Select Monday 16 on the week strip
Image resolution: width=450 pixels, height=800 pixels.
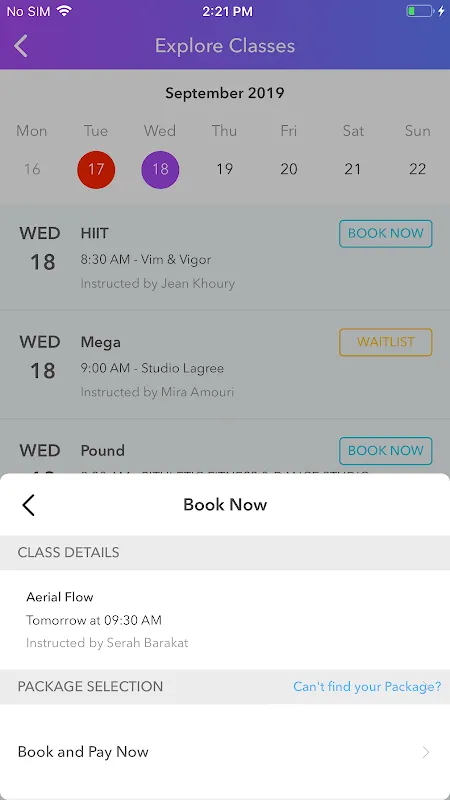pos(32,169)
